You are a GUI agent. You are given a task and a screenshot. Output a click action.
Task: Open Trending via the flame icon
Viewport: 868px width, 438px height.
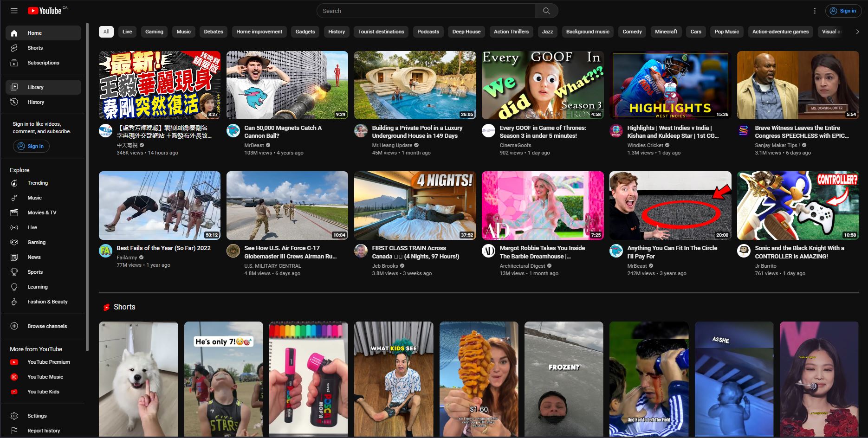click(x=14, y=183)
